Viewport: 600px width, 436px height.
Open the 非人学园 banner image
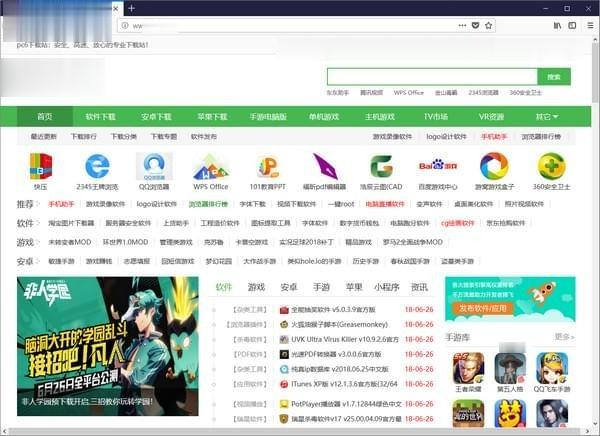[x=108, y=346]
